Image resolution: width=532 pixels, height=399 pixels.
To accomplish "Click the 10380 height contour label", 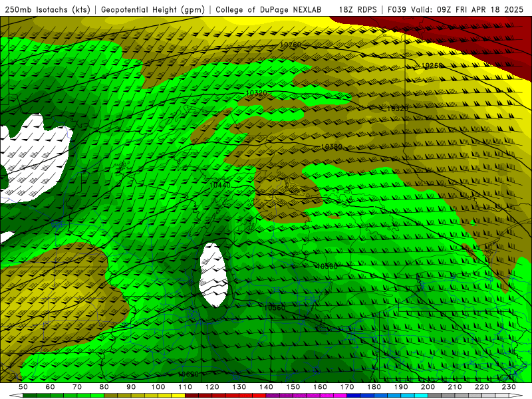I will pyautogui.click(x=331, y=147).
